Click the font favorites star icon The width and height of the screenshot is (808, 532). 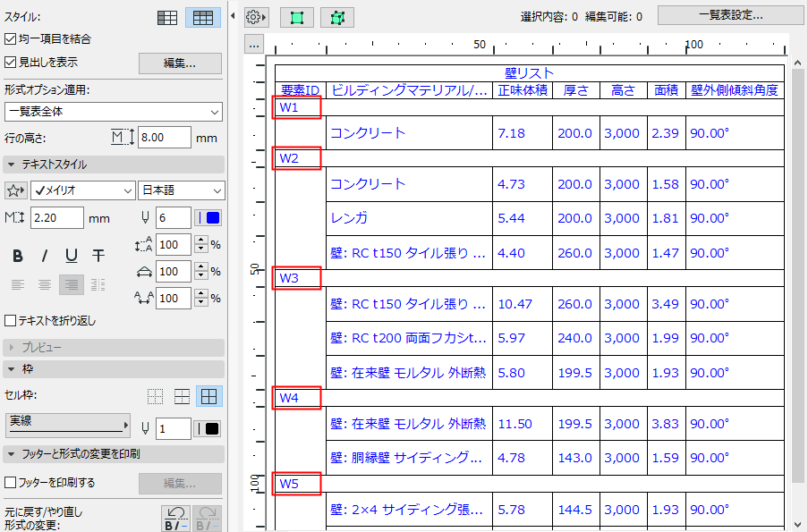point(16,190)
